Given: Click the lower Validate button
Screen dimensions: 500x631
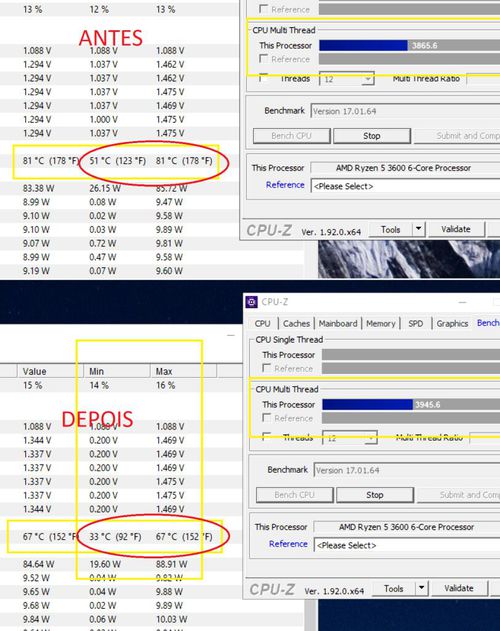Looking at the screenshot, I should pos(459,588).
